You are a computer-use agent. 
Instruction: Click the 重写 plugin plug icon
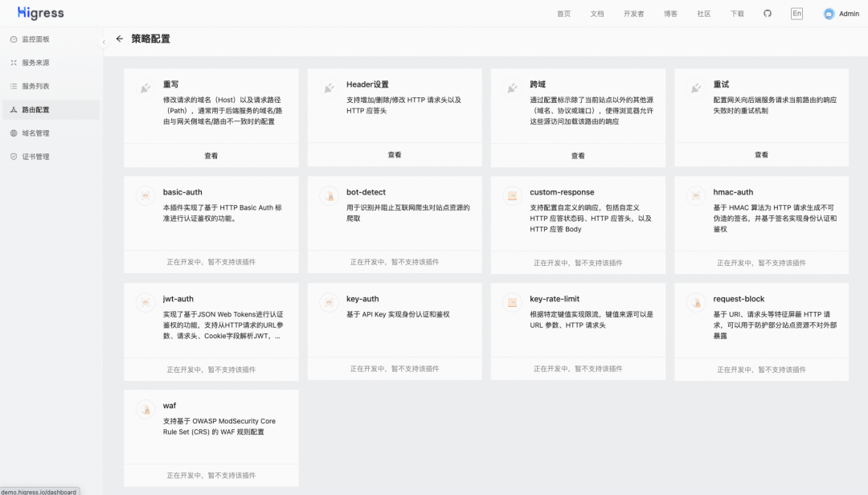145,88
